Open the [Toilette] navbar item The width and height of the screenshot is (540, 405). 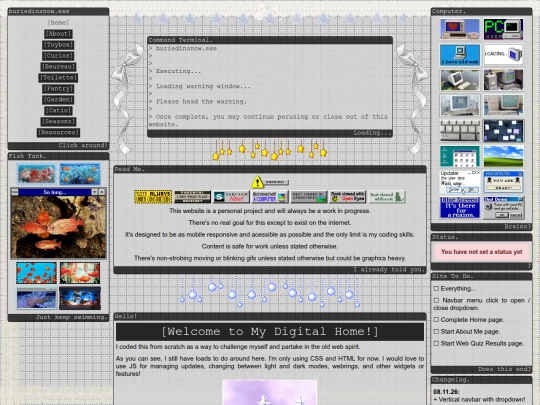[58, 78]
